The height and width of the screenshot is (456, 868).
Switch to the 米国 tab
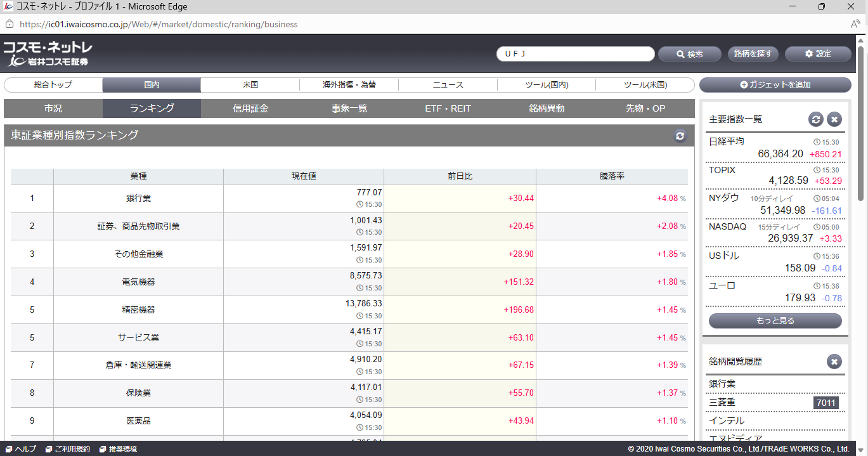point(250,85)
